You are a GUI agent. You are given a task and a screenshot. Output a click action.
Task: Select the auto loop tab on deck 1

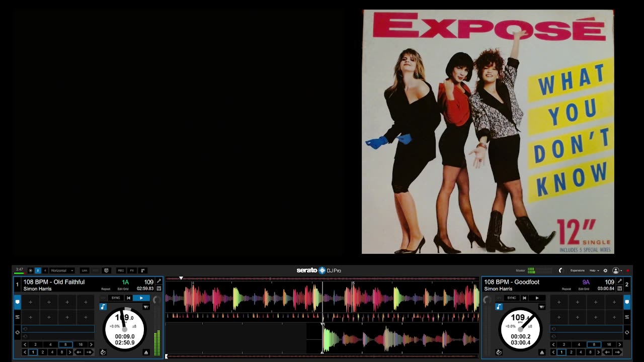coord(18,332)
